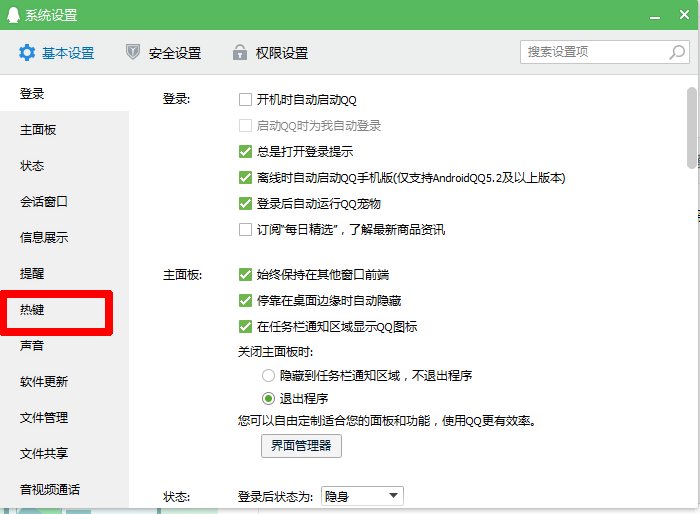Select 登录 in the sidebar

64,94
